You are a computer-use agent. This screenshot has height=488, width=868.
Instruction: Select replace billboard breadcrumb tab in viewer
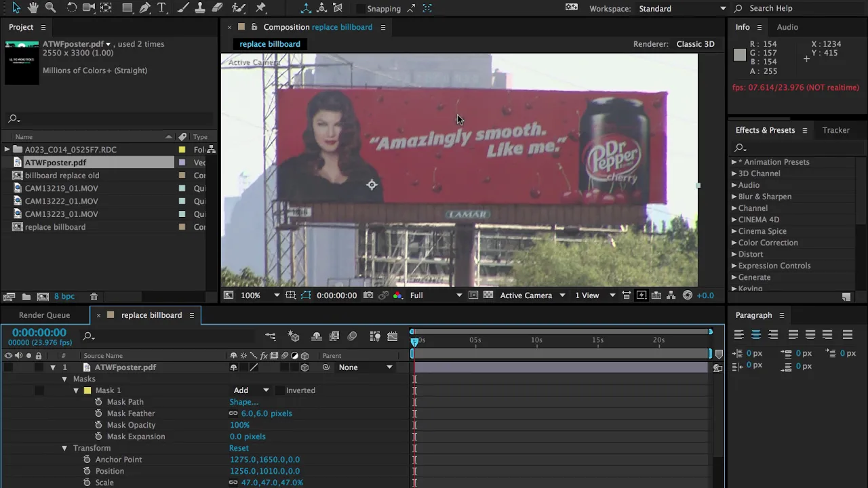click(270, 44)
